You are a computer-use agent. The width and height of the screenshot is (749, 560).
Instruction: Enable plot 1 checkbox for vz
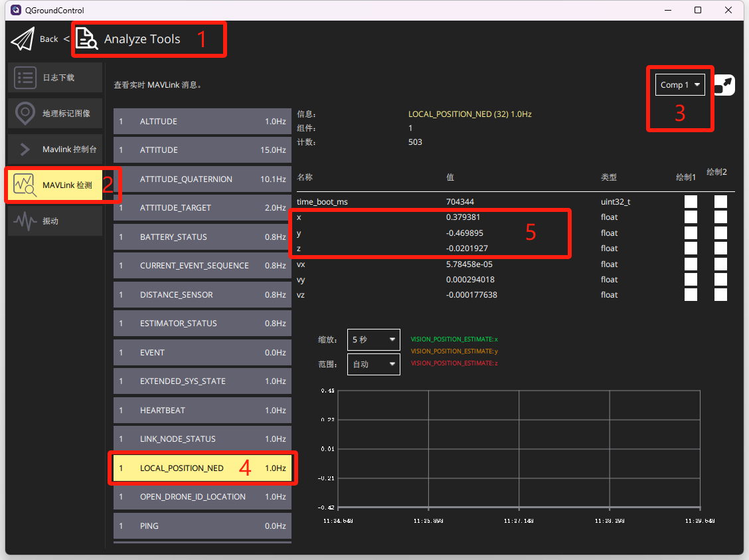pyautogui.click(x=691, y=295)
